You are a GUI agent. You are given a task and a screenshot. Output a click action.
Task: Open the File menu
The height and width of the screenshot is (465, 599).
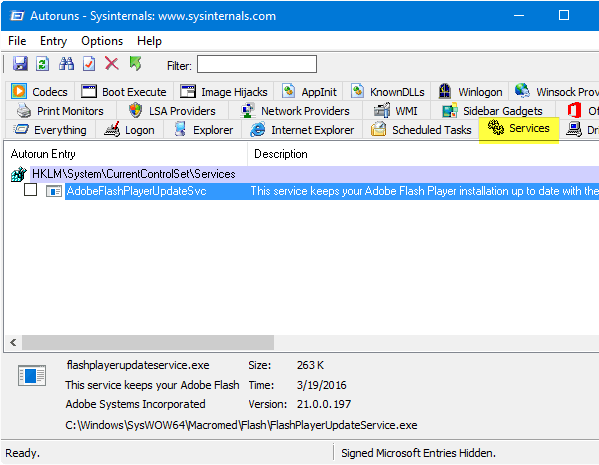17,41
